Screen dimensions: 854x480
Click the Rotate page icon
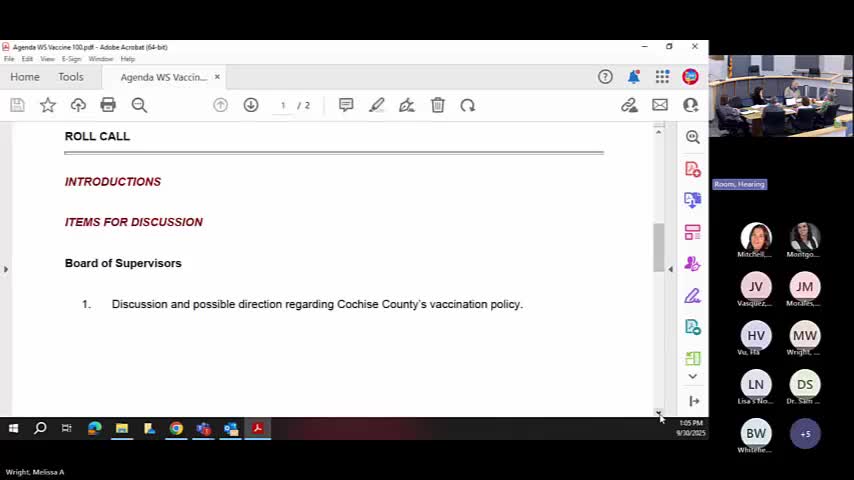[x=468, y=105]
